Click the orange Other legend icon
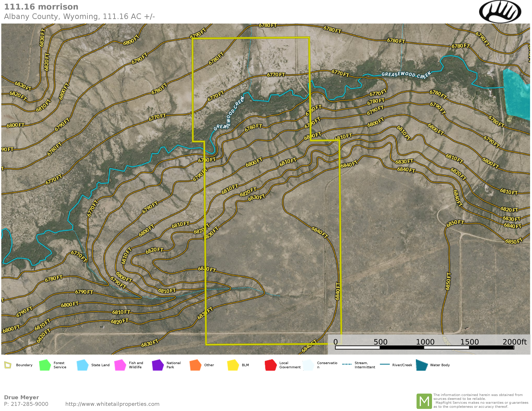Image resolution: width=532 pixels, height=411 pixels. click(195, 365)
